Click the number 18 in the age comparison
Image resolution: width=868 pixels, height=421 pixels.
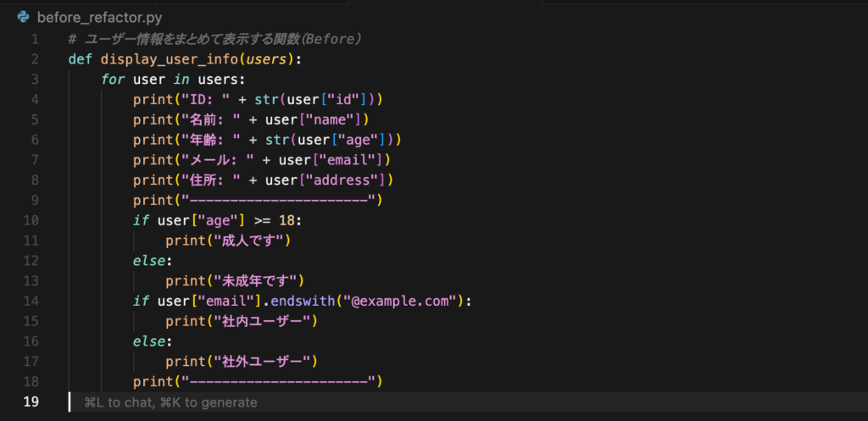[287, 221]
